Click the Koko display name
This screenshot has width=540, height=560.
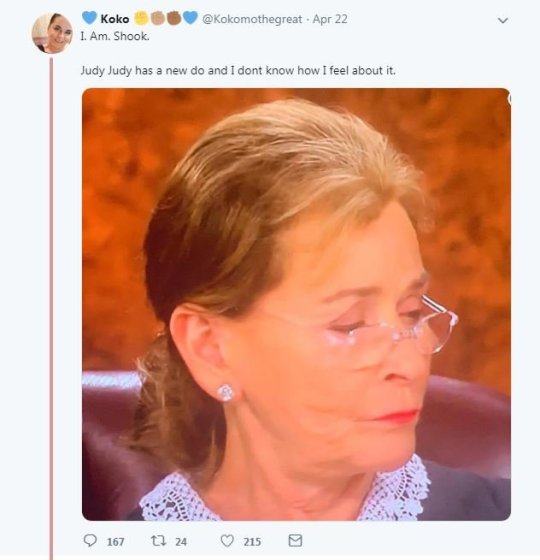[x=115, y=19]
